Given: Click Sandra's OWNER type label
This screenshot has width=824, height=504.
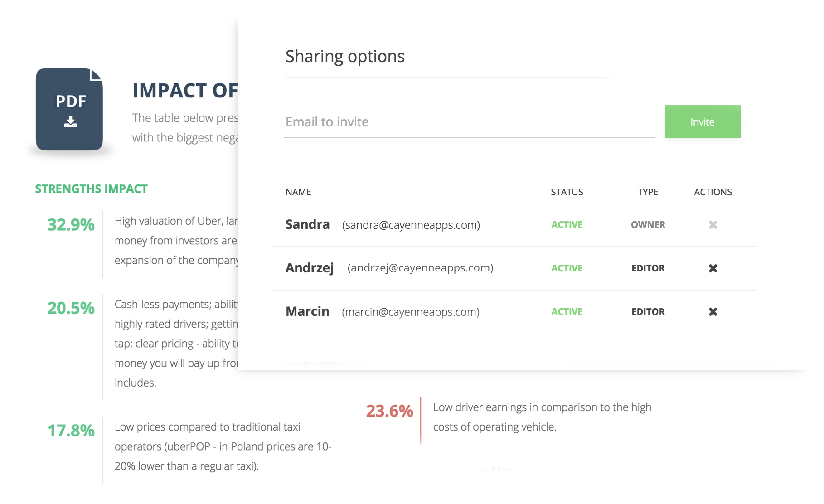Looking at the screenshot, I should (x=648, y=225).
